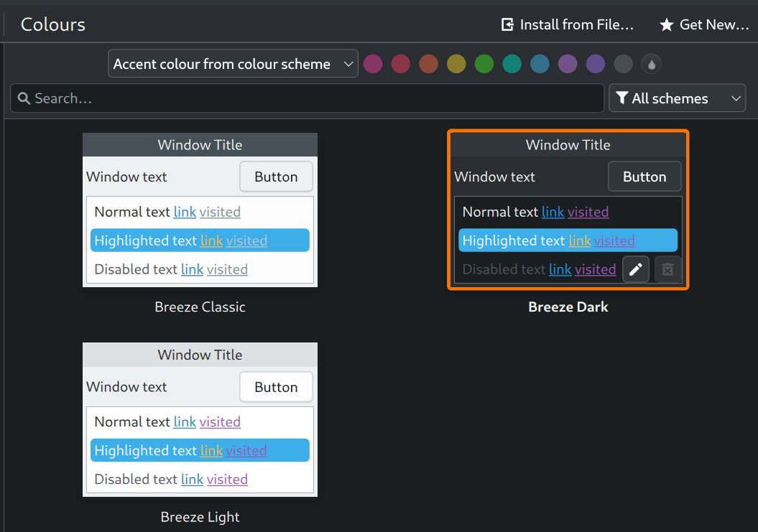
Task: Click in the Search schemes field
Action: [x=308, y=98]
